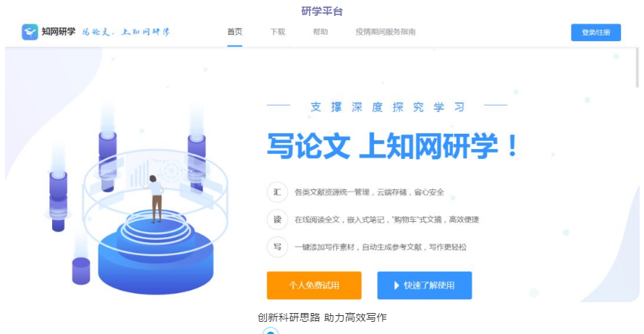Image resolution: width=644 pixels, height=334 pixels.
Task: Click the orange 个人免费试用 button
Action: (314, 285)
